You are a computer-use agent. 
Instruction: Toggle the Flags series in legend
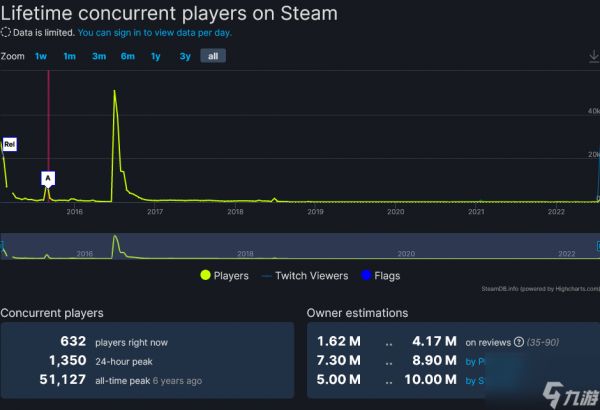pos(381,276)
